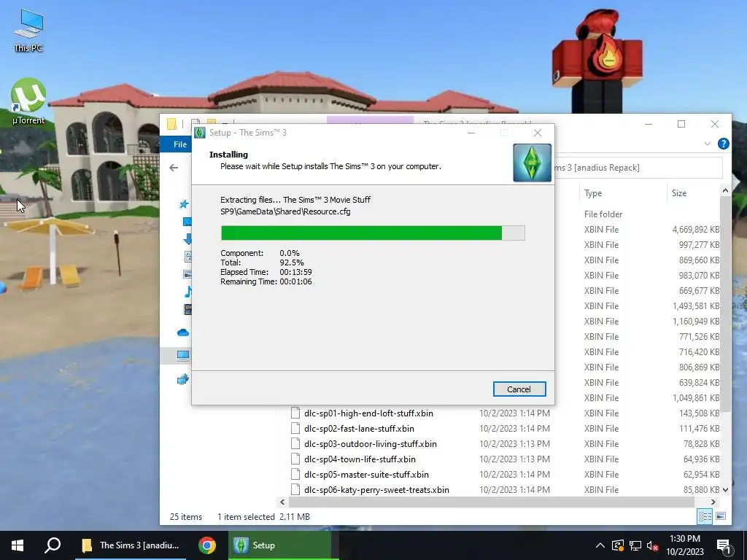Select dlc-sp02-fast-lane-stuff.xbin file

359,429
